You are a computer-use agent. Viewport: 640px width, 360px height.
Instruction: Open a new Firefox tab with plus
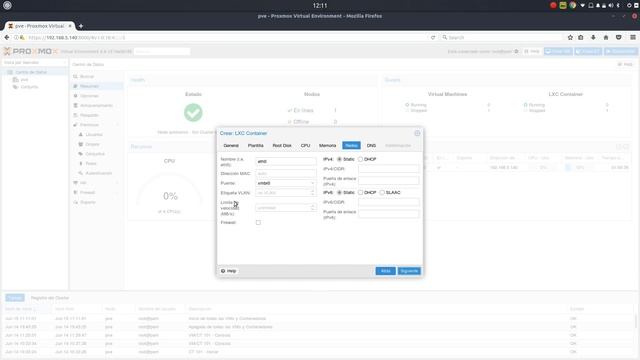click(x=81, y=26)
